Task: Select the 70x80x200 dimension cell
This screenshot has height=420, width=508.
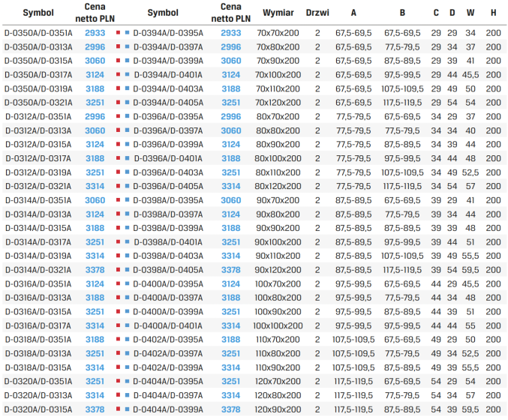Action: [x=278, y=47]
